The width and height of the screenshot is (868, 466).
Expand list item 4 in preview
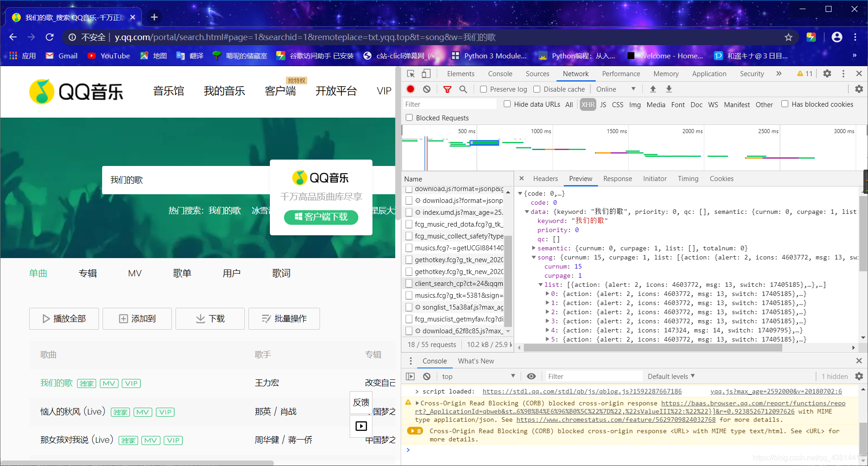pyautogui.click(x=548, y=331)
